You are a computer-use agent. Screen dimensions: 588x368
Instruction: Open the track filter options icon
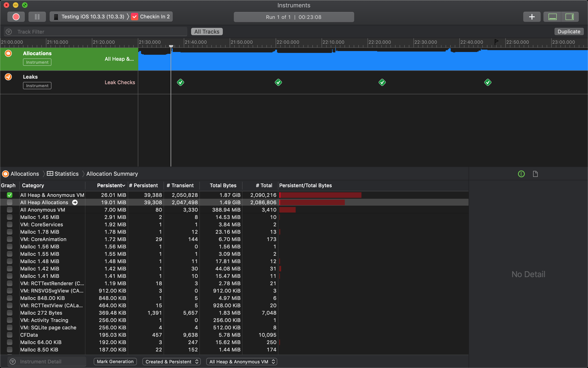(9, 32)
